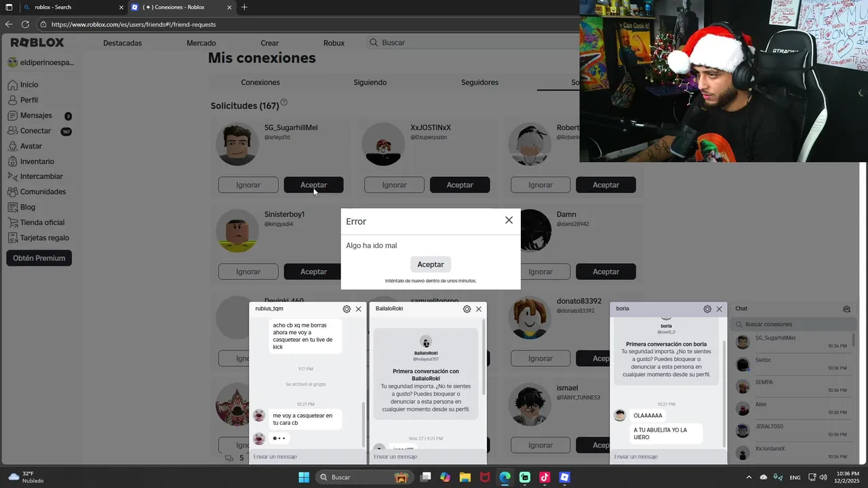Image resolution: width=868 pixels, height=488 pixels.
Task: Close the boria chat window
Action: tap(719, 309)
